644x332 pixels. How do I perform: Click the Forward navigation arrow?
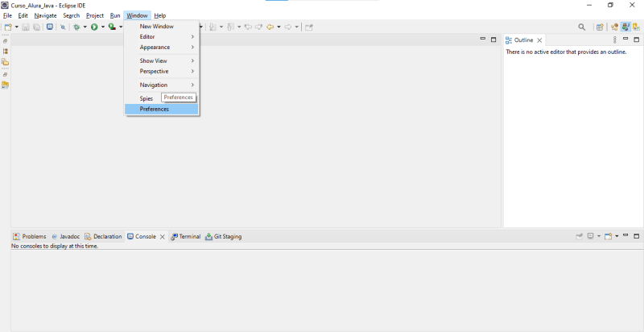pos(288,27)
